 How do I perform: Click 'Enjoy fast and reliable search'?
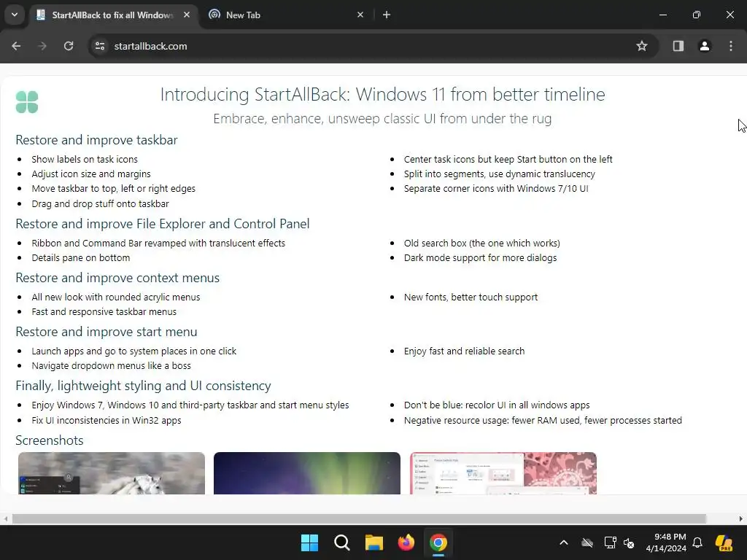click(x=464, y=351)
